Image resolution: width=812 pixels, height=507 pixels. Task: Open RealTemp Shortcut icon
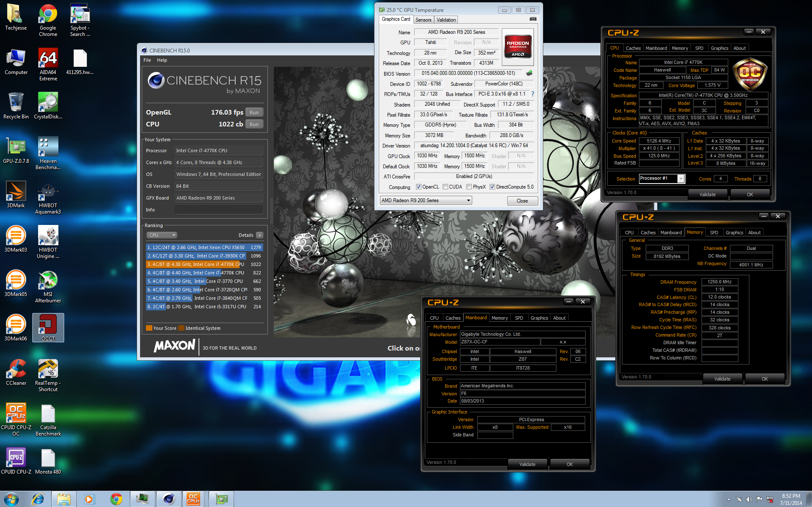48,375
